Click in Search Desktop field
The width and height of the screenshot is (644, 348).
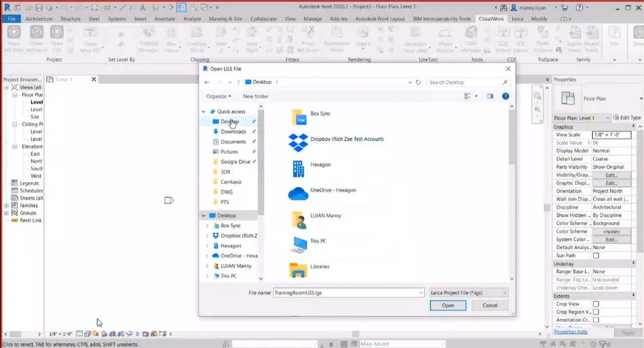pos(464,82)
